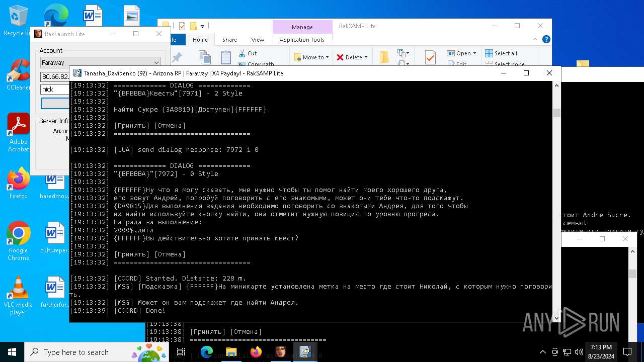
Task: Switch to RakSAMP Lite taskbar icon
Action: click(305, 352)
